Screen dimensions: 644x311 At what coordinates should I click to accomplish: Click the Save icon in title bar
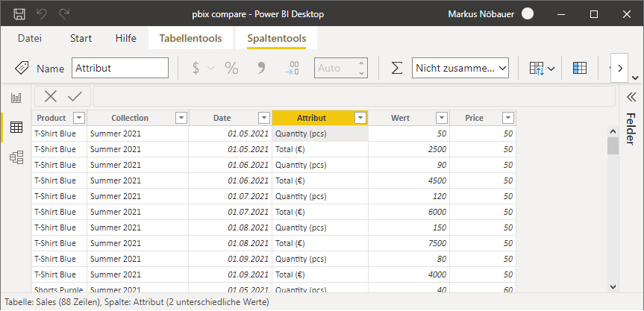point(19,14)
